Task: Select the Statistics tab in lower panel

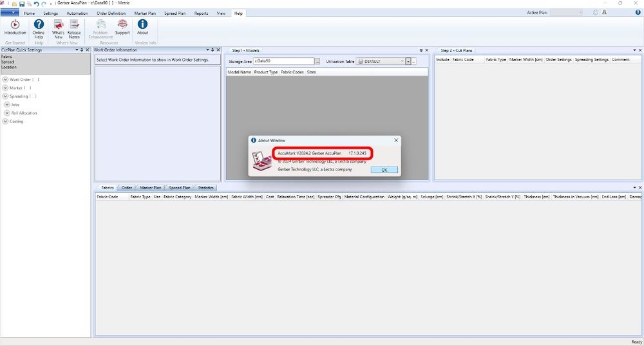Action: point(206,187)
